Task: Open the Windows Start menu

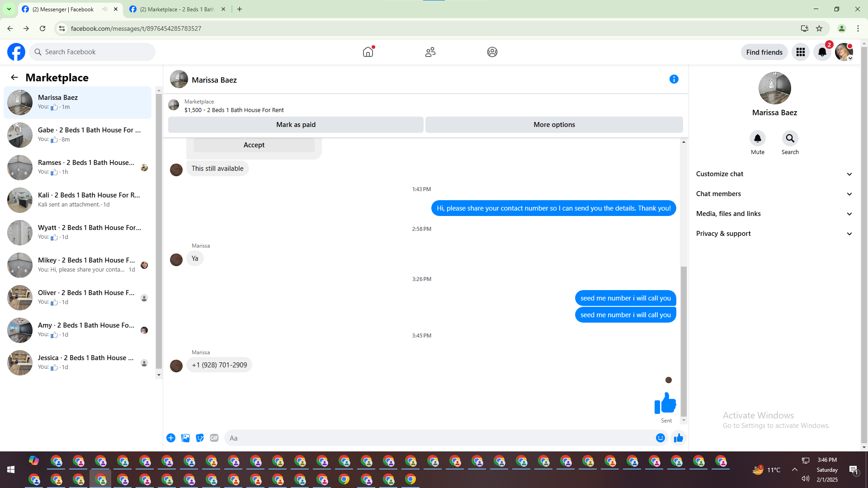Action: coord(11,470)
